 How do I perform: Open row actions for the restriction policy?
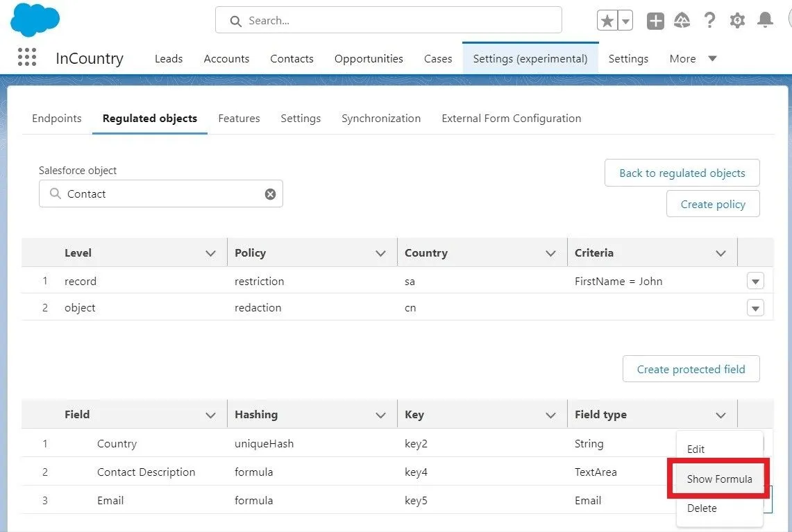[x=755, y=281]
